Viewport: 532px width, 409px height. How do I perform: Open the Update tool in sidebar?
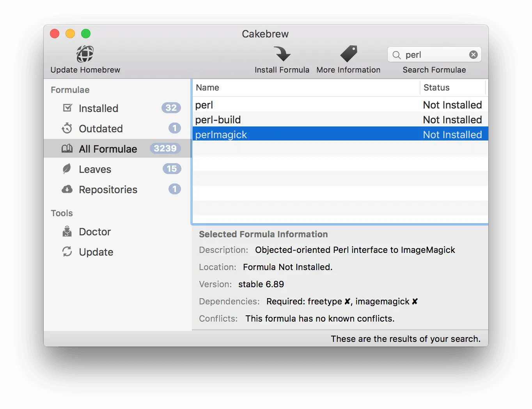117,252
